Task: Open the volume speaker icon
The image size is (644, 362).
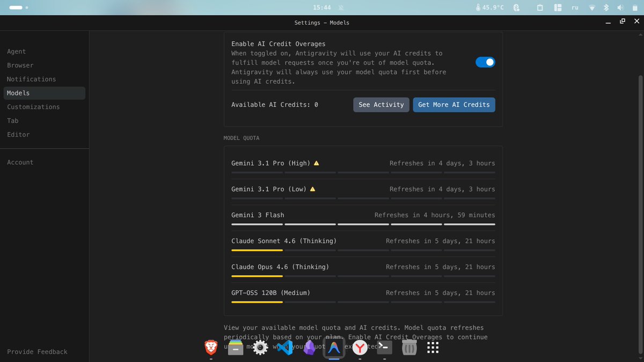Action: point(620,8)
